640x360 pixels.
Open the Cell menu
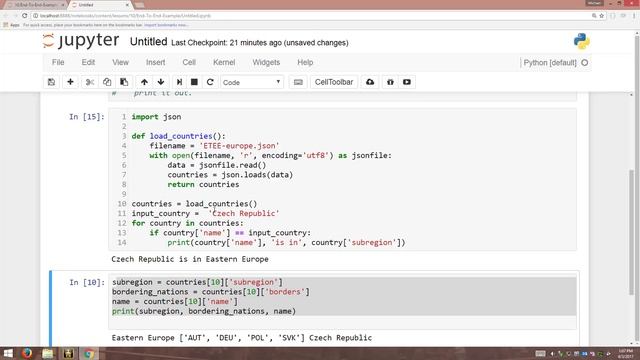click(189, 62)
